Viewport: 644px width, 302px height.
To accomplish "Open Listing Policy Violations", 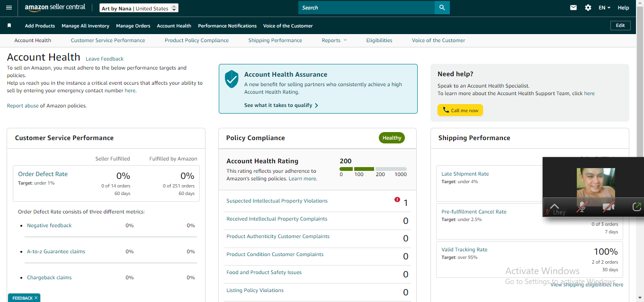I will (255, 290).
